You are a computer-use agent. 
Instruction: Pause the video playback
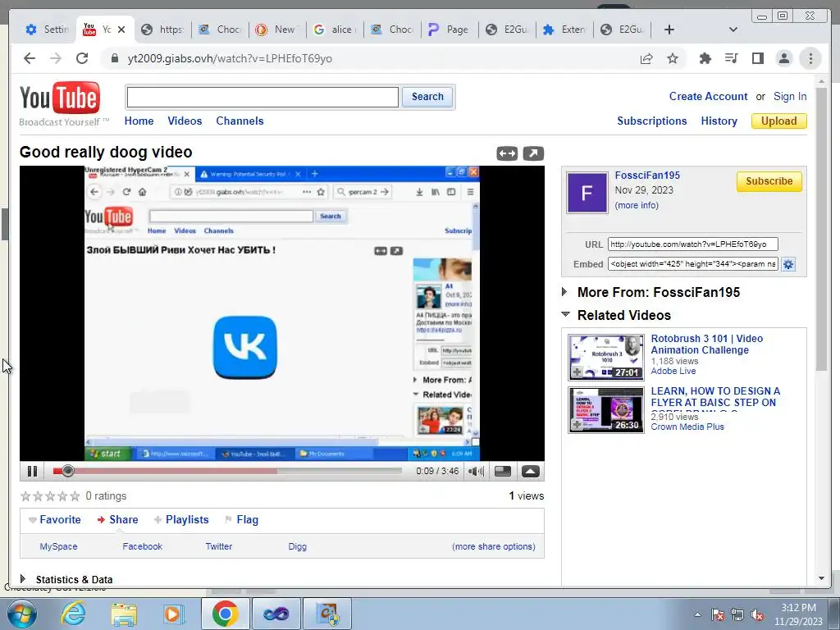point(32,472)
